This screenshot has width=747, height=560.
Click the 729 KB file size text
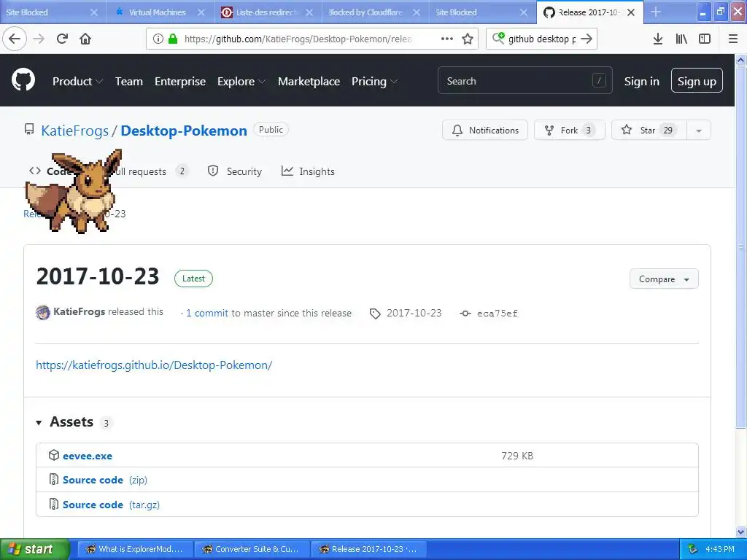[517, 456]
